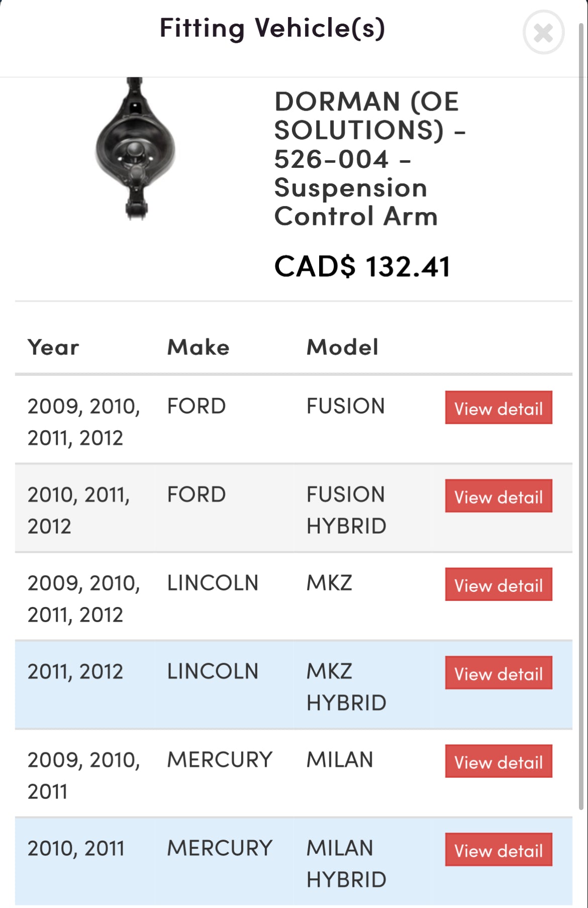This screenshot has height=908, width=588.
Task: Select the FUSION HYBRID model cell
Action: [346, 510]
